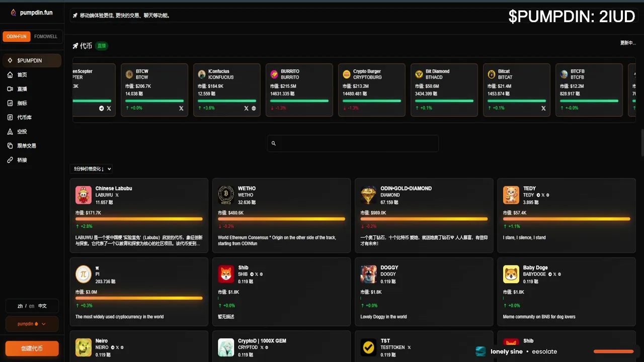Go to 代币库 menu item

click(x=32, y=117)
